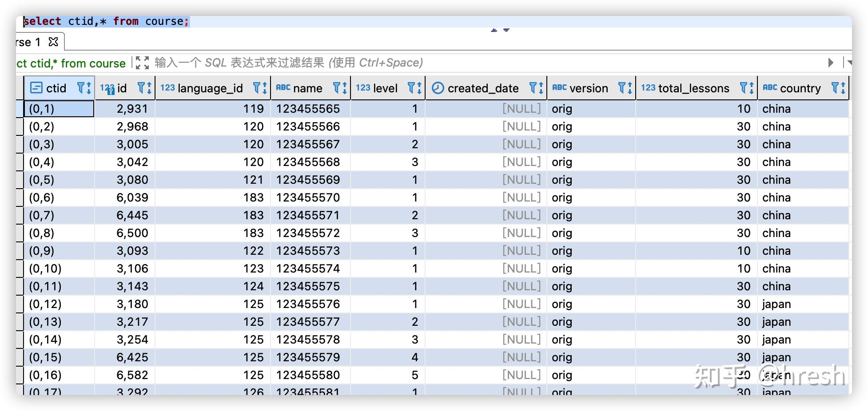Viewport: 868px width, 411px height.
Task: Select the id cell '2,968'
Action: pyautogui.click(x=125, y=126)
